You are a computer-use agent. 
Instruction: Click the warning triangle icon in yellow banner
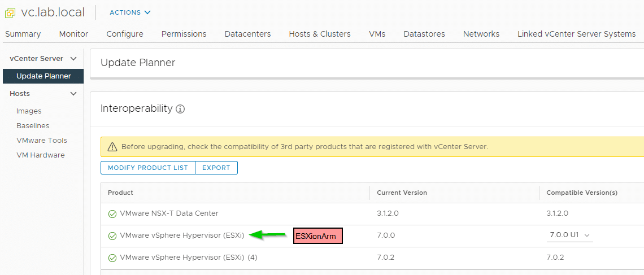(x=112, y=147)
